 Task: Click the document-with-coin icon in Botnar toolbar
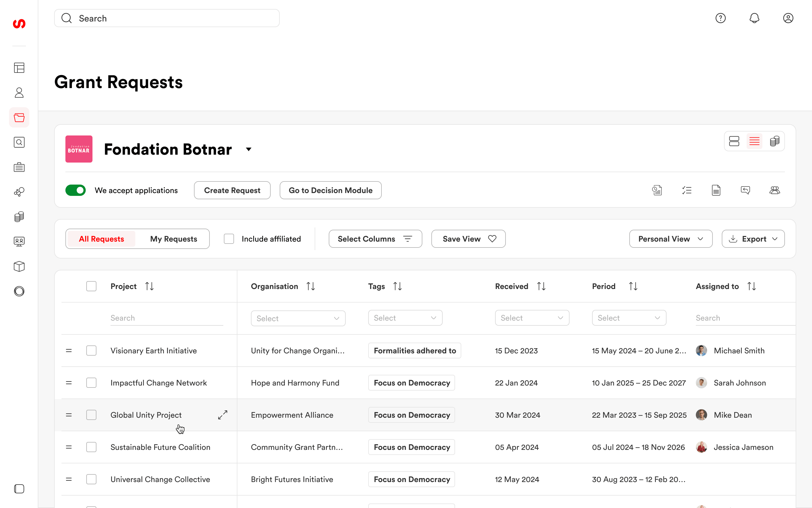pos(657,190)
